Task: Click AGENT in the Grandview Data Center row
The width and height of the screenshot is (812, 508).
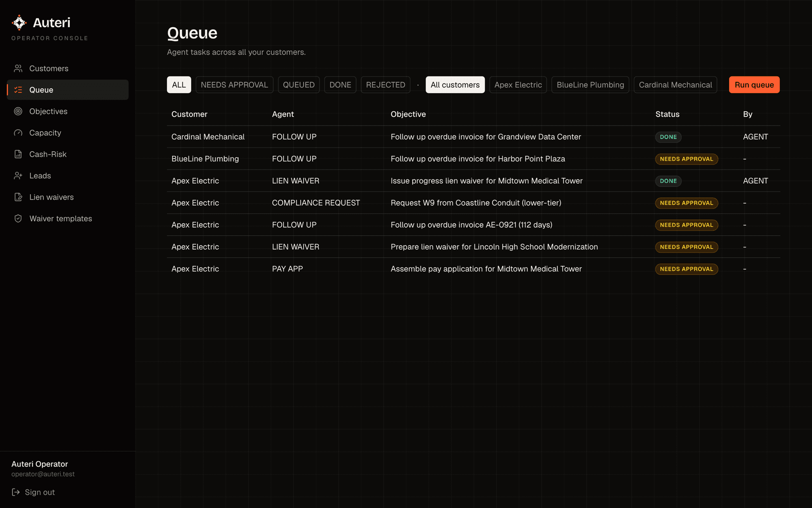Action: (x=756, y=137)
